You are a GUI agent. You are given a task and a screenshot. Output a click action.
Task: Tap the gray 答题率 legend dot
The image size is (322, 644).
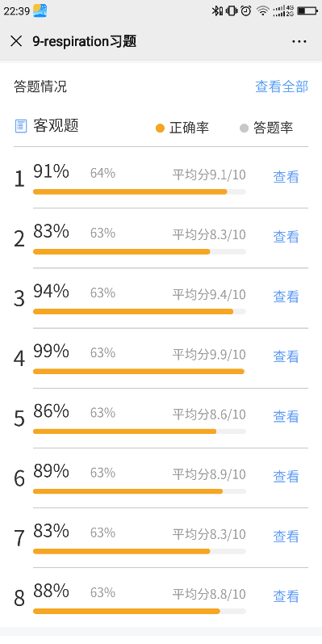(x=244, y=128)
